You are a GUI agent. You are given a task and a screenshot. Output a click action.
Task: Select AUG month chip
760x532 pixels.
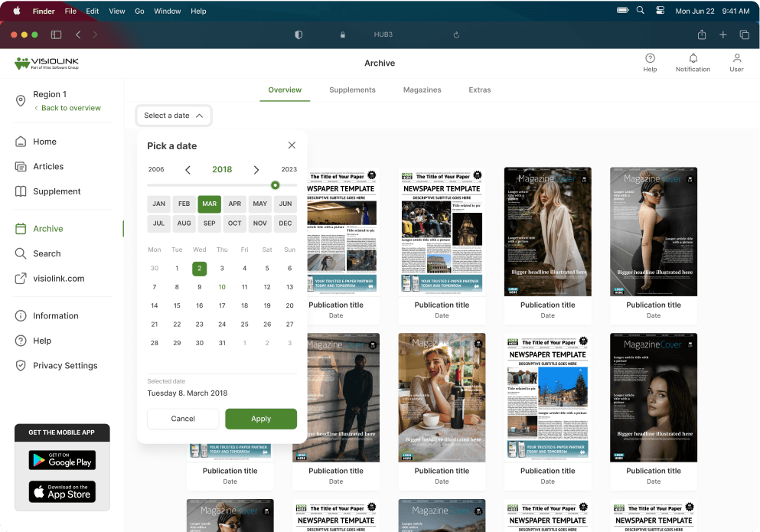tap(184, 224)
